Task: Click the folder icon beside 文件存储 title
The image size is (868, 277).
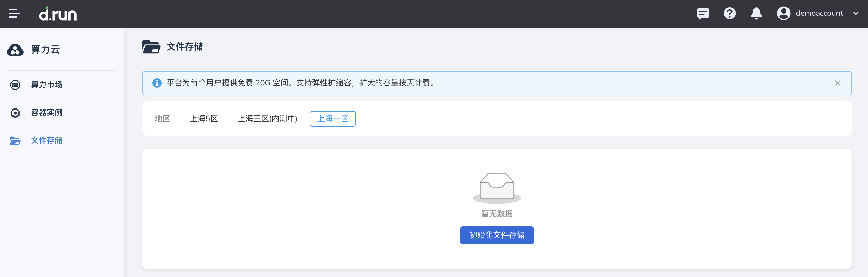Action: (x=151, y=47)
